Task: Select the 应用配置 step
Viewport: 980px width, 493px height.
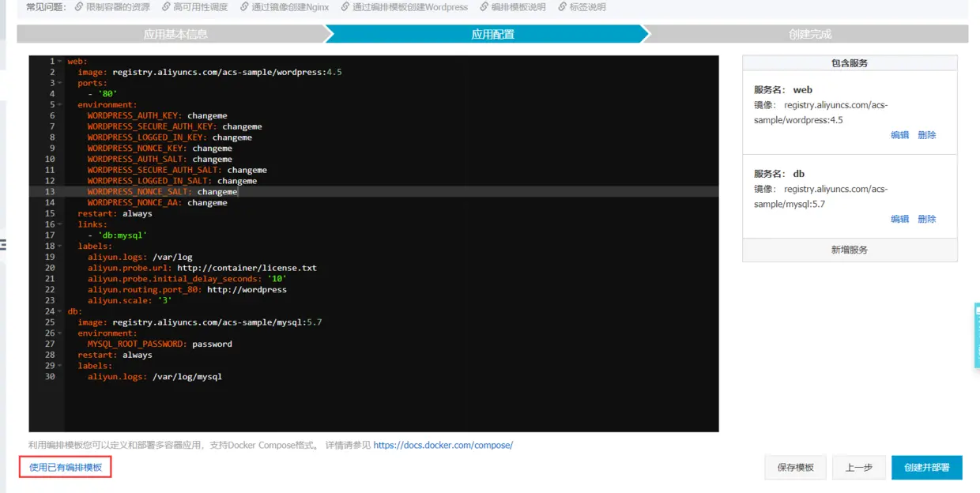Action: pyautogui.click(x=492, y=34)
